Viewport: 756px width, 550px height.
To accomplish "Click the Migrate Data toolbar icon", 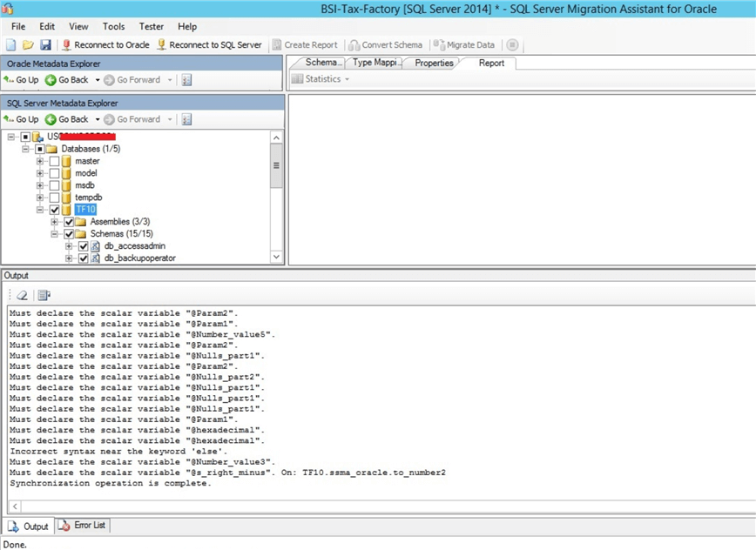I will 440,44.
